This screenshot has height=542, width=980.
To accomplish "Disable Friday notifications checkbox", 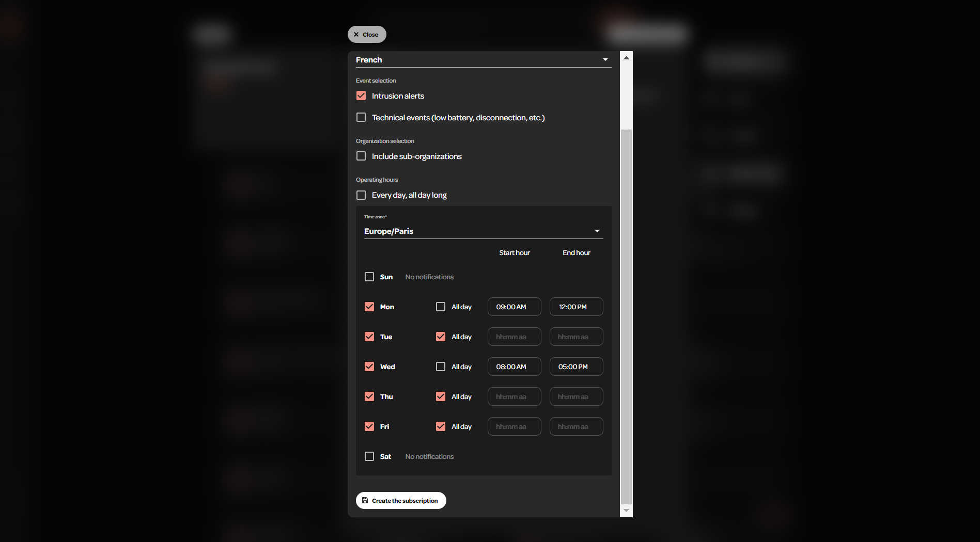I will pos(369,427).
